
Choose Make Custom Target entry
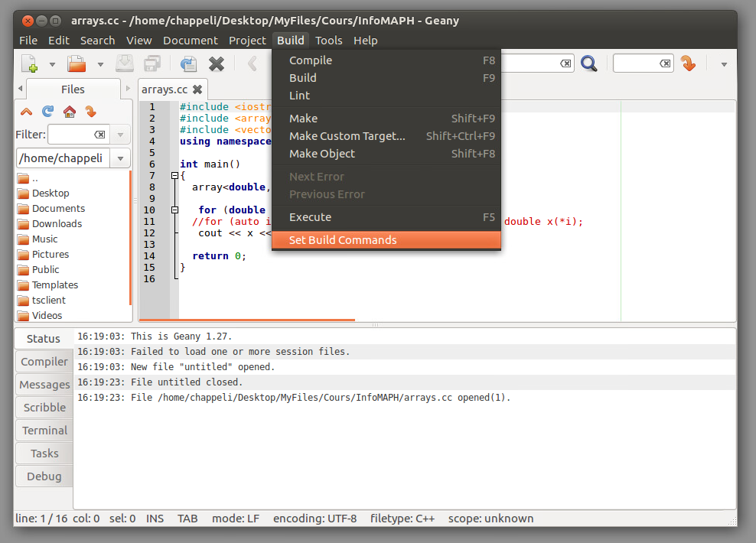pyautogui.click(x=386, y=136)
